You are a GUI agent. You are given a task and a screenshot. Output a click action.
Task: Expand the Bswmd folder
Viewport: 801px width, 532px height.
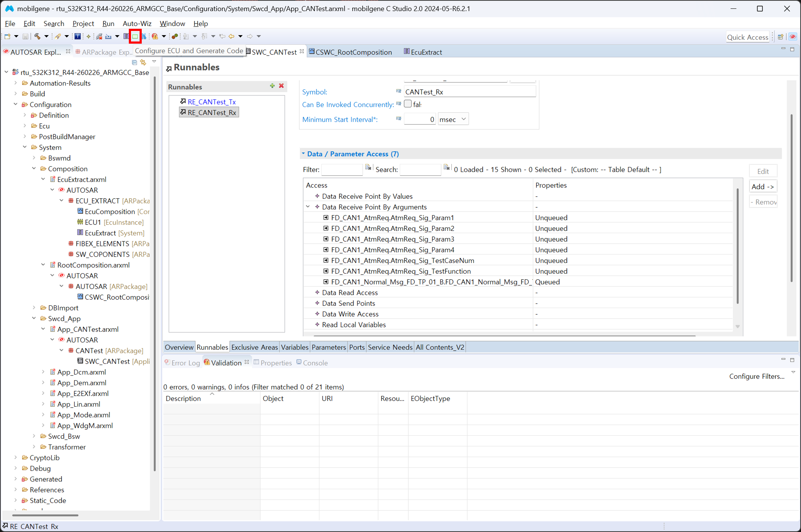(34, 158)
